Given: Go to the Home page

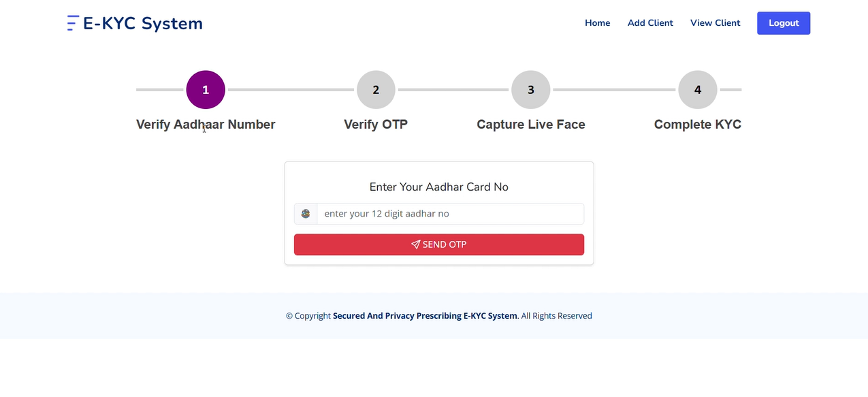Looking at the screenshot, I should (597, 23).
